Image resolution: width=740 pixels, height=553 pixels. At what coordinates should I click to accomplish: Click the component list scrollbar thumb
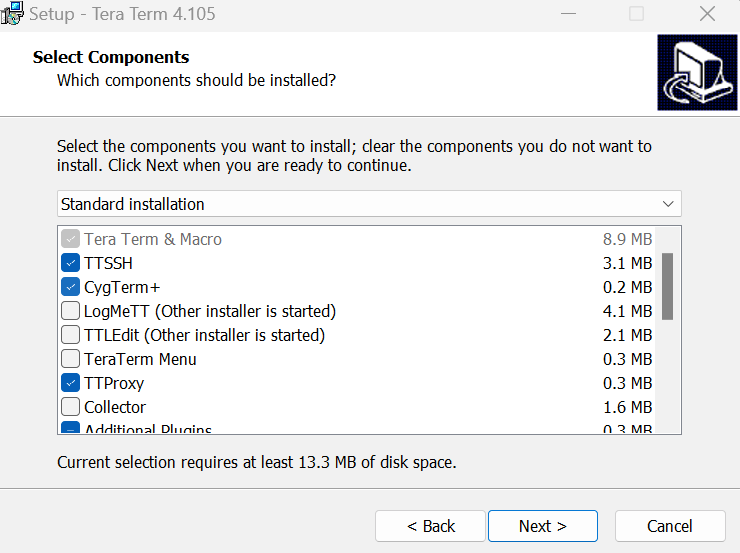coord(667,286)
